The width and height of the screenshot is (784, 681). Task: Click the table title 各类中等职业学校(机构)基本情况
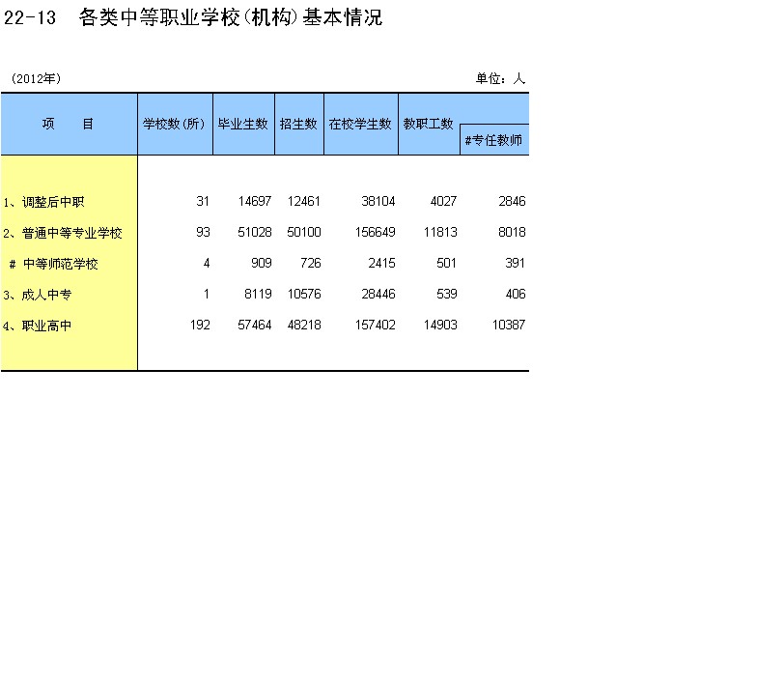tap(231, 17)
